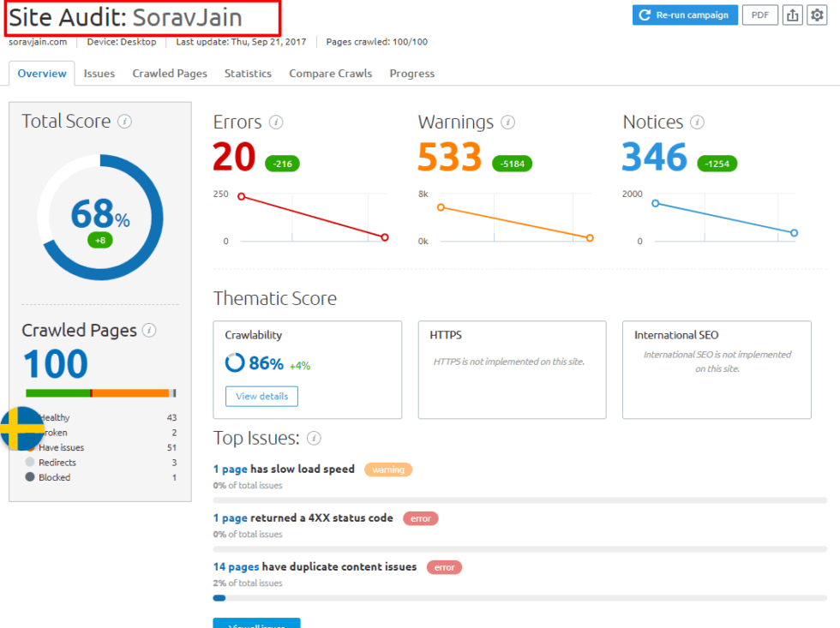The height and width of the screenshot is (628, 840).
Task: Open the Warnings info tooltip icon
Action: [507, 123]
